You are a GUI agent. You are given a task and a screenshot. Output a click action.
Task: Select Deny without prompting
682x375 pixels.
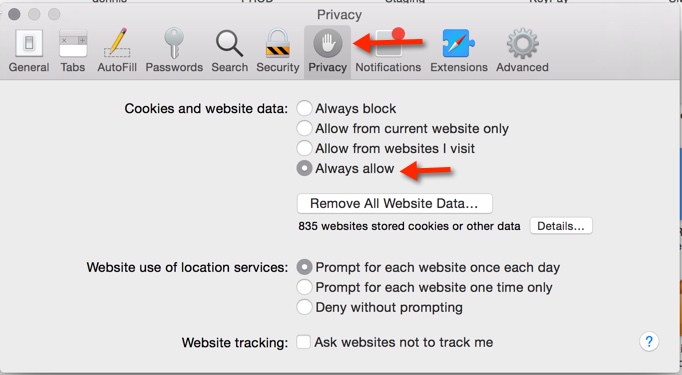click(x=304, y=307)
